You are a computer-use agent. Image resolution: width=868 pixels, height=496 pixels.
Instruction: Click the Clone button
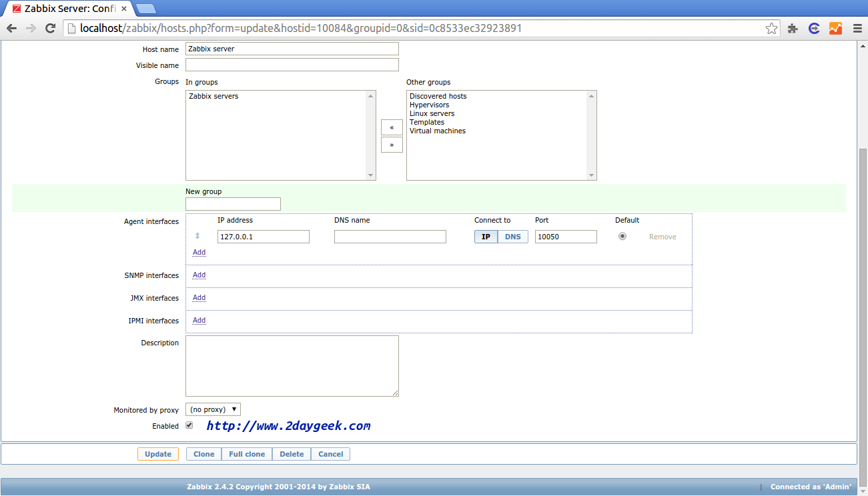203,454
